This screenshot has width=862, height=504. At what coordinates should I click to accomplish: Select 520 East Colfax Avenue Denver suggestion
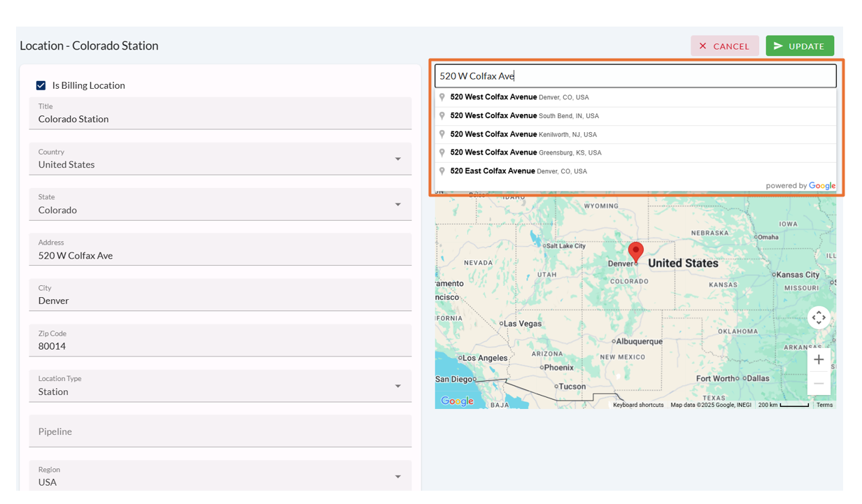click(x=518, y=171)
